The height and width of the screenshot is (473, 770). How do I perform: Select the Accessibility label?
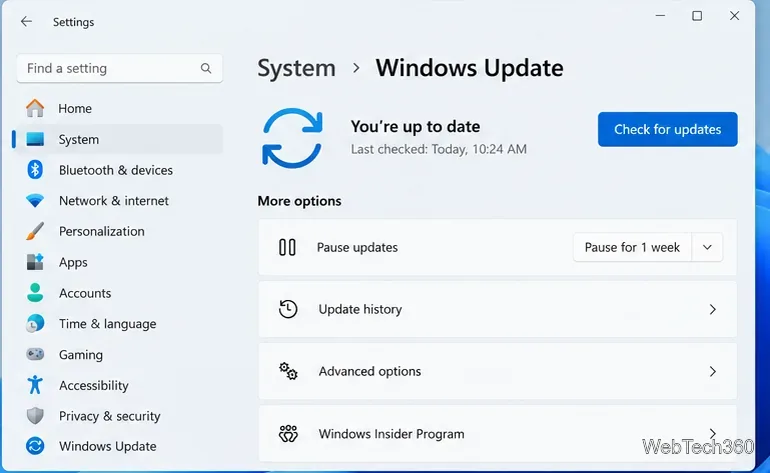94,386
